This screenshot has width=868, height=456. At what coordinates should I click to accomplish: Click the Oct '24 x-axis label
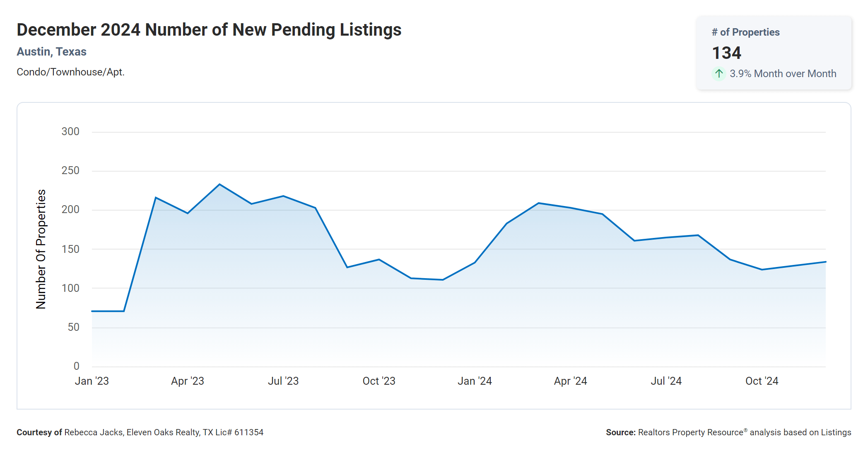(x=762, y=381)
